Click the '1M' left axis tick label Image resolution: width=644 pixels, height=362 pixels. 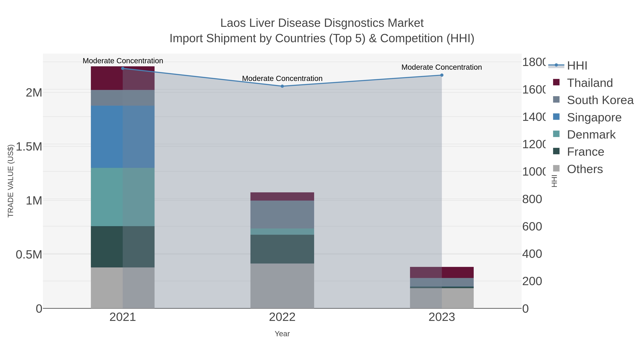click(34, 201)
